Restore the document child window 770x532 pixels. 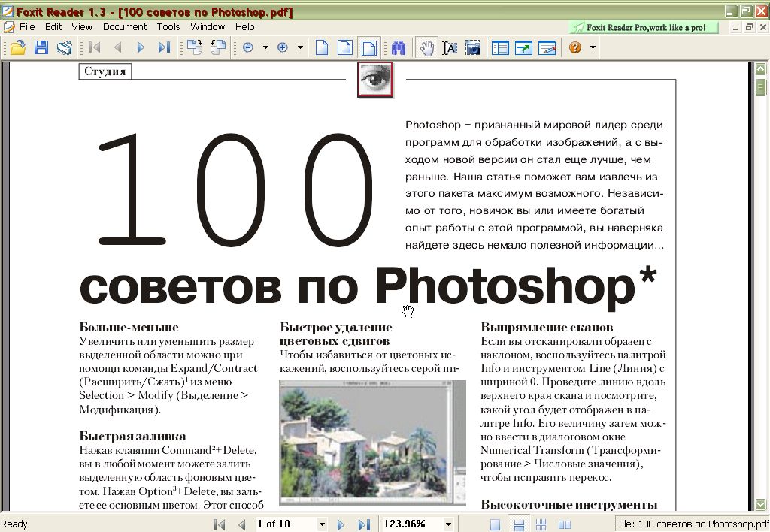coord(749,27)
